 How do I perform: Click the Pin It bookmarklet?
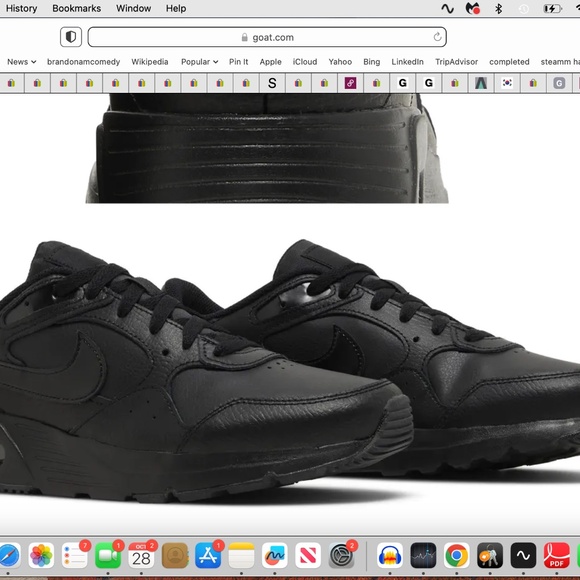pyautogui.click(x=239, y=62)
